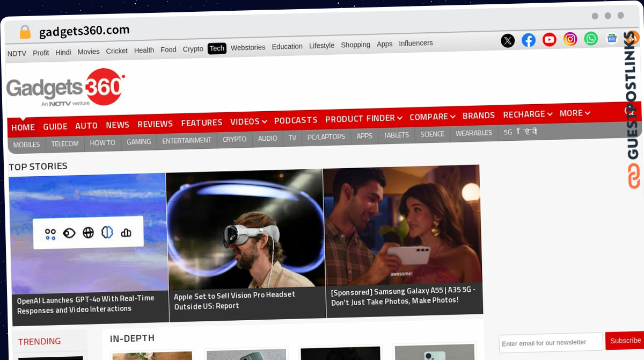Viewport: 644px width, 360px height.
Task: Select 5G in the subnav
Action: click(508, 132)
